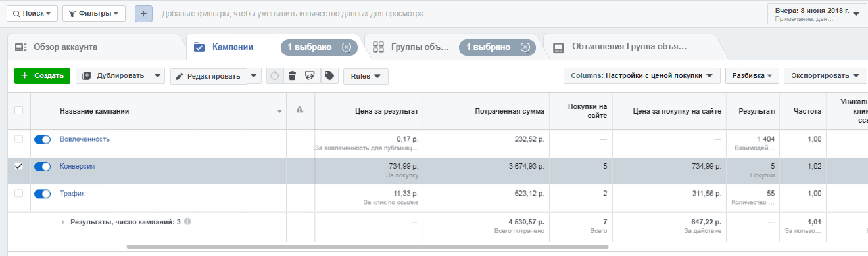Click the 0,17 р. cost per result
The height and width of the screenshot is (256, 868).
tap(408, 139)
